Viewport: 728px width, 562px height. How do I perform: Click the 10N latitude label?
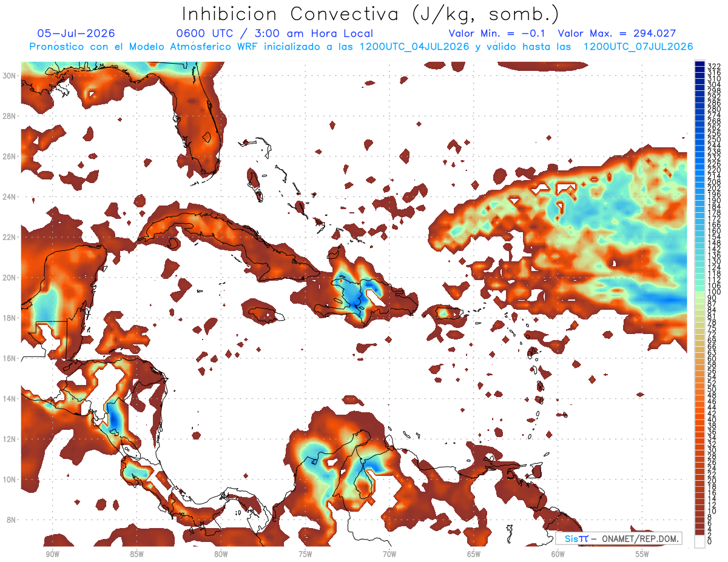pos(8,480)
